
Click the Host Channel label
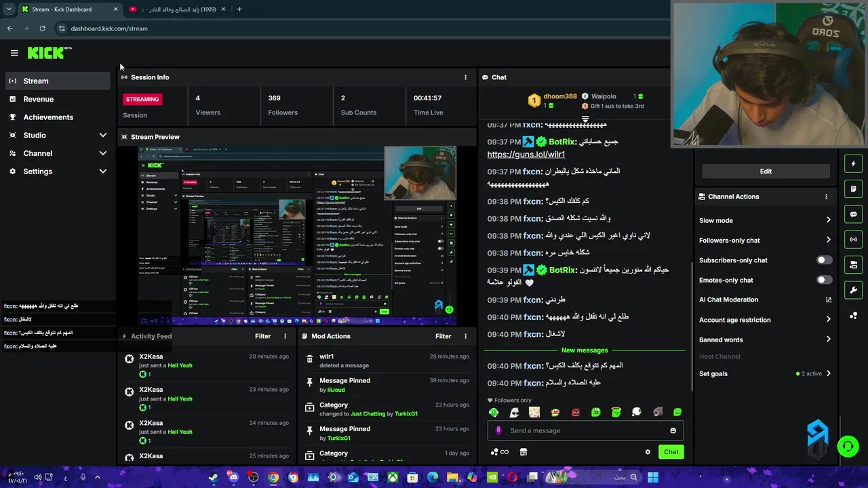click(719, 357)
